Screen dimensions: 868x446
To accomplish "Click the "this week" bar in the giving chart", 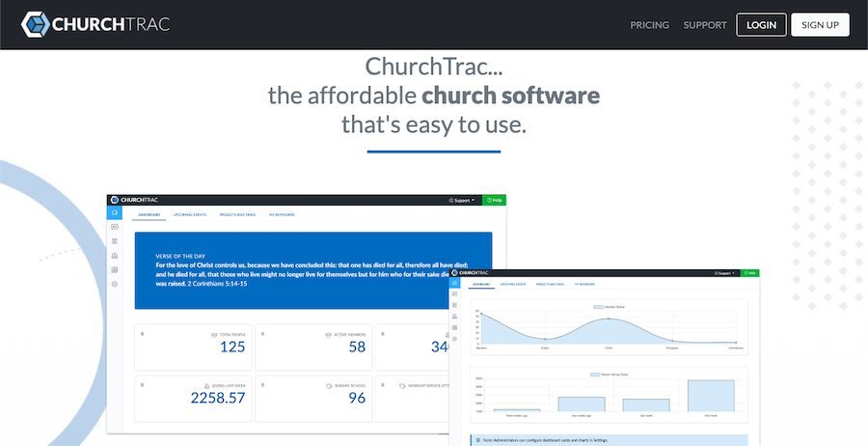I will [711, 396].
